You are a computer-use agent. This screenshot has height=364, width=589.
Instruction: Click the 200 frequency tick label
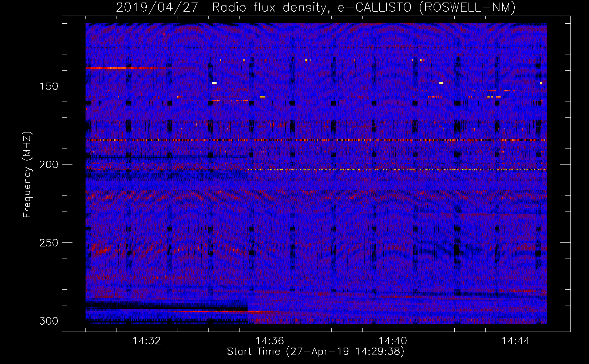(49, 165)
